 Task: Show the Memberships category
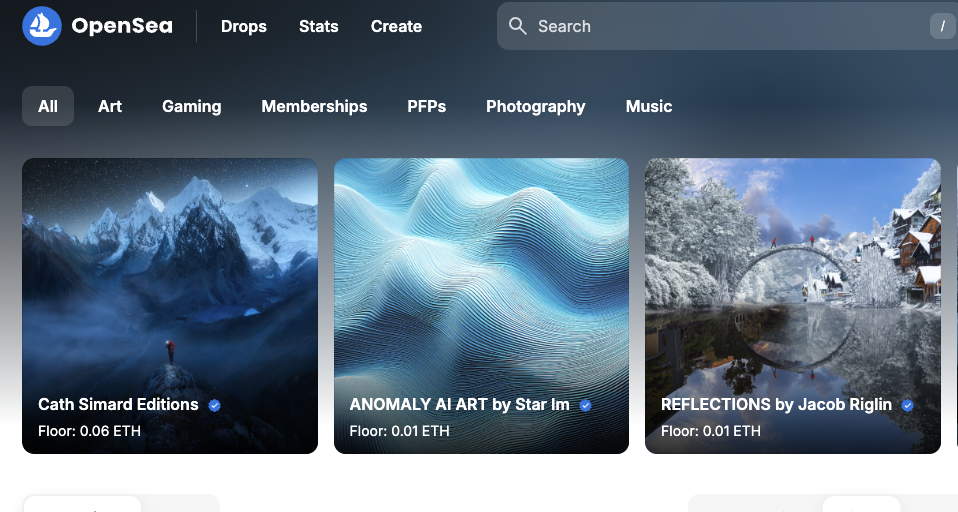pos(314,106)
